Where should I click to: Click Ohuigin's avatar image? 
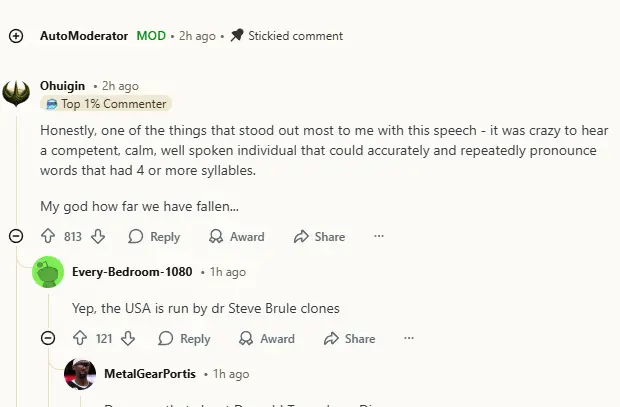pos(16,93)
